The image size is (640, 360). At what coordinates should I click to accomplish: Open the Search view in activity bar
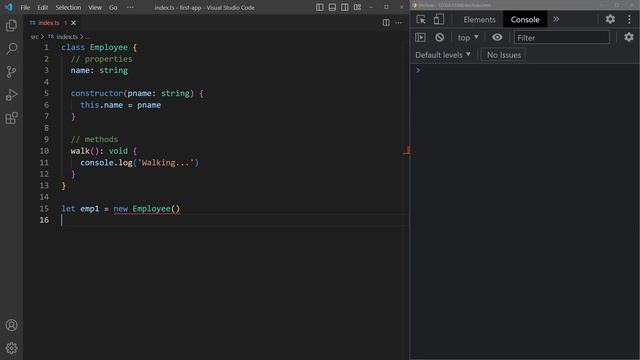11,49
